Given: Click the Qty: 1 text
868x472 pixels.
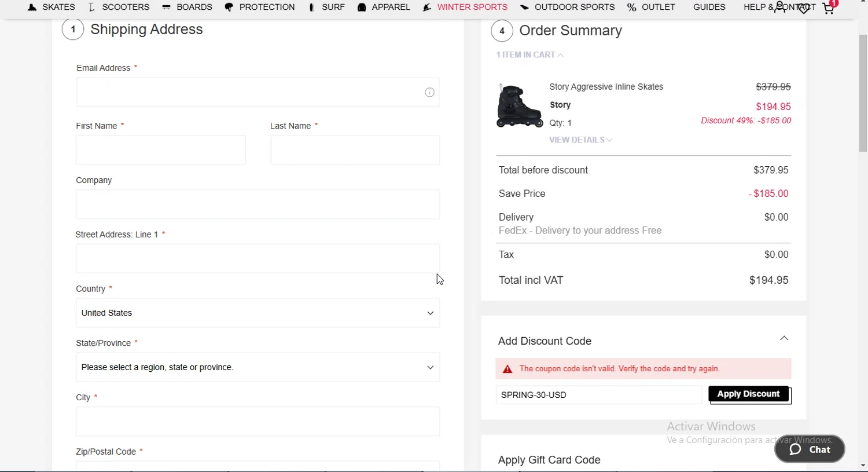Looking at the screenshot, I should click(x=560, y=123).
